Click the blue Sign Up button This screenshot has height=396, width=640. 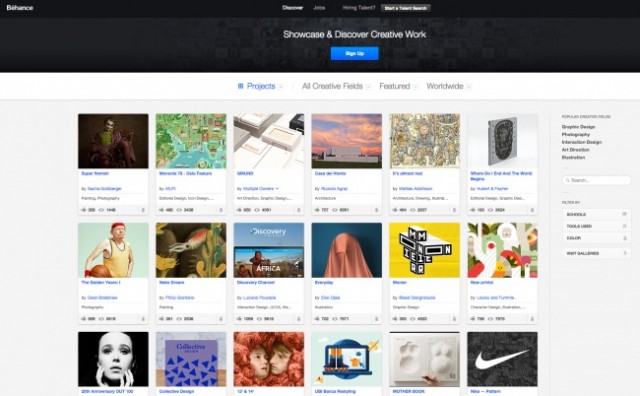(354, 53)
